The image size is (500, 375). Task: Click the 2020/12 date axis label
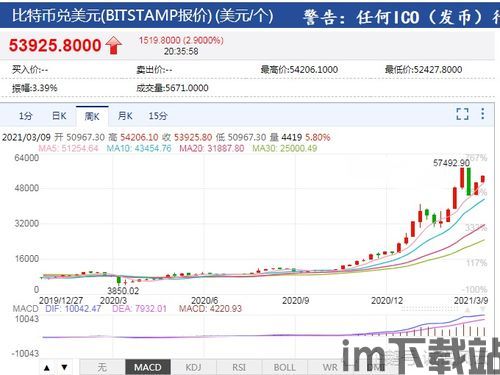[387, 301]
